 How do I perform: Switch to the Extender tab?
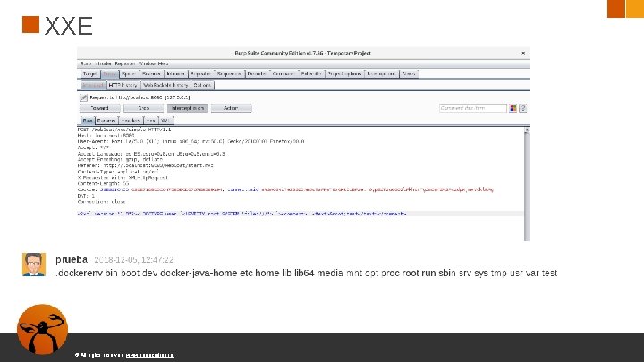tap(311, 74)
